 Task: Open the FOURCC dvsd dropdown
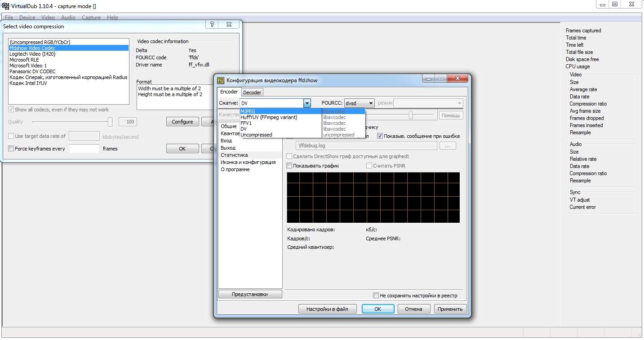point(360,103)
